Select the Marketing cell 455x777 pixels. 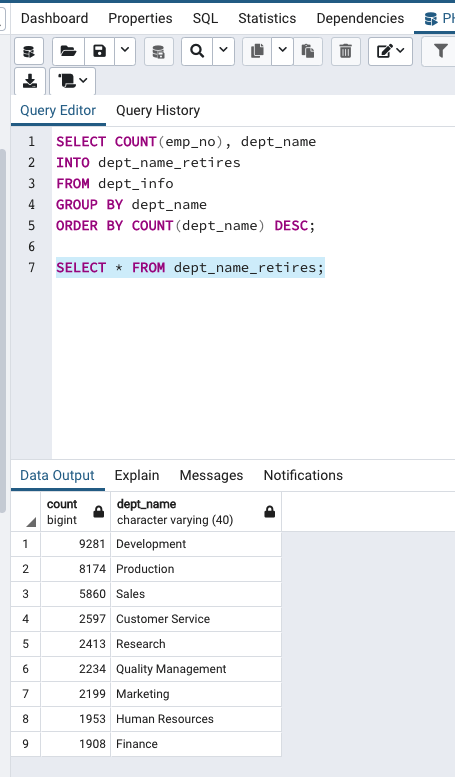pos(196,694)
